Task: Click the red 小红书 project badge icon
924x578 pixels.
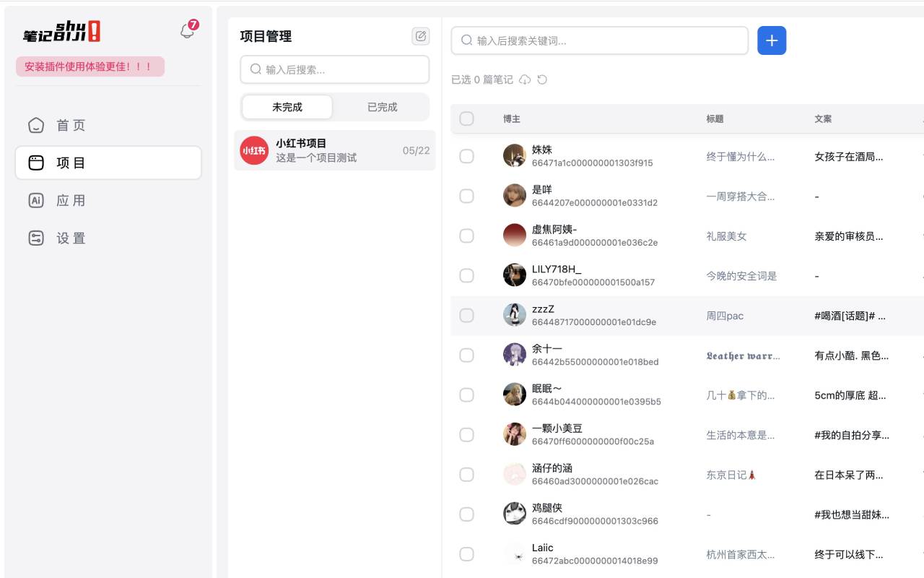Action: (253, 150)
